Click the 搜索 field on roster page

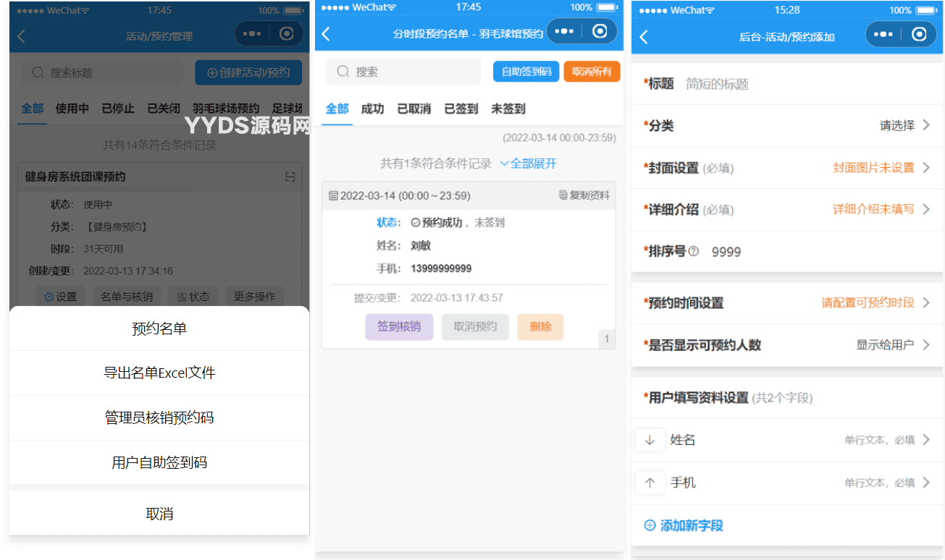click(x=403, y=72)
